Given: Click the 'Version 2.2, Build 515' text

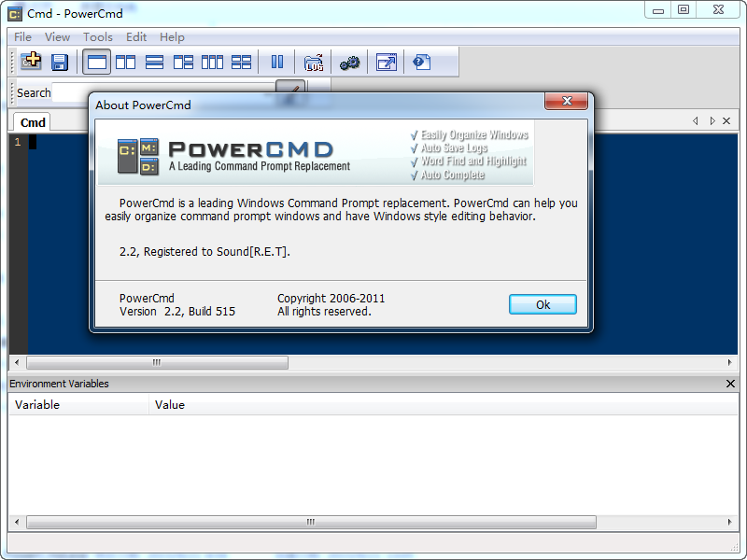Looking at the screenshot, I should point(177,312).
